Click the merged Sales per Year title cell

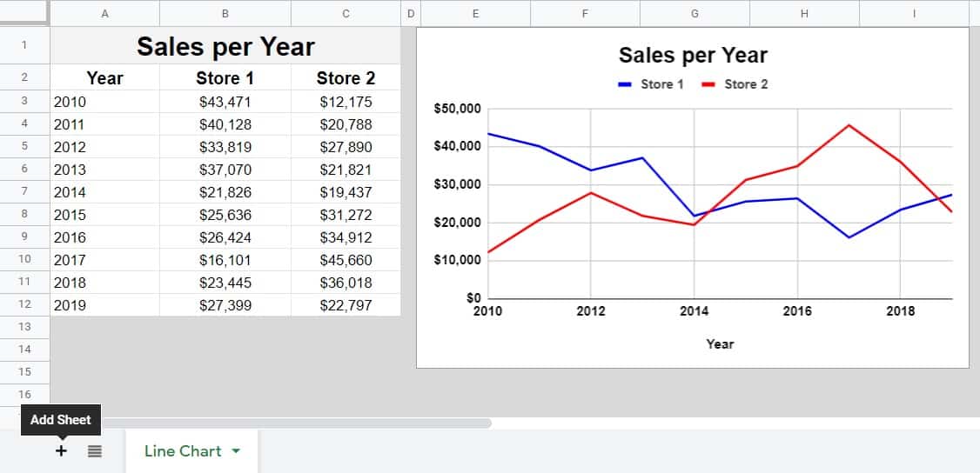[225, 46]
